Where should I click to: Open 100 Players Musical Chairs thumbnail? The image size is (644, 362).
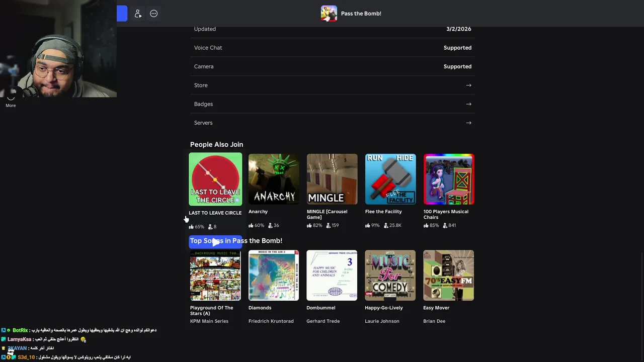click(449, 179)
